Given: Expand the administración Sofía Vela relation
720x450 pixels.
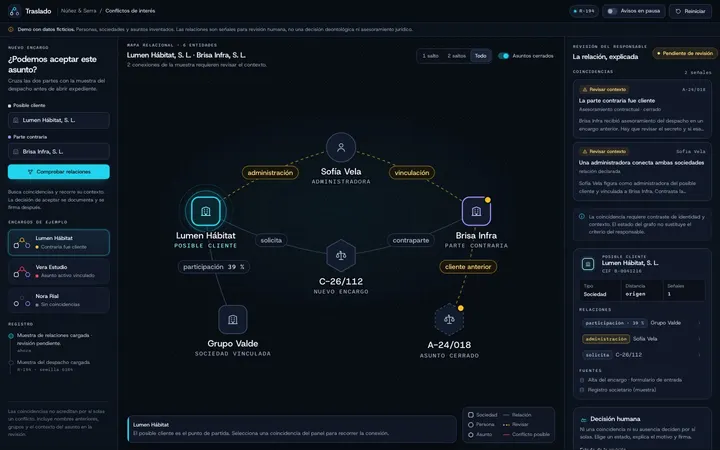Looking at the screenshot, I should (642, 339).
